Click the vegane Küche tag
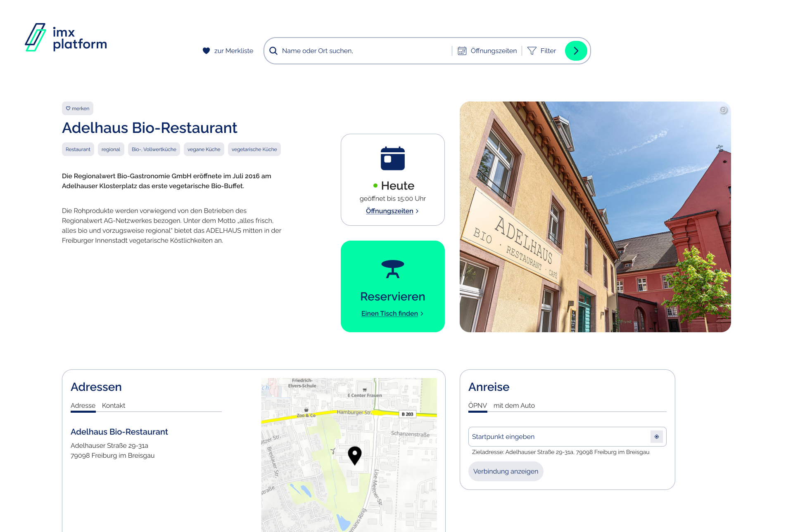Screen dimensions: 793x532 (204, 149)
